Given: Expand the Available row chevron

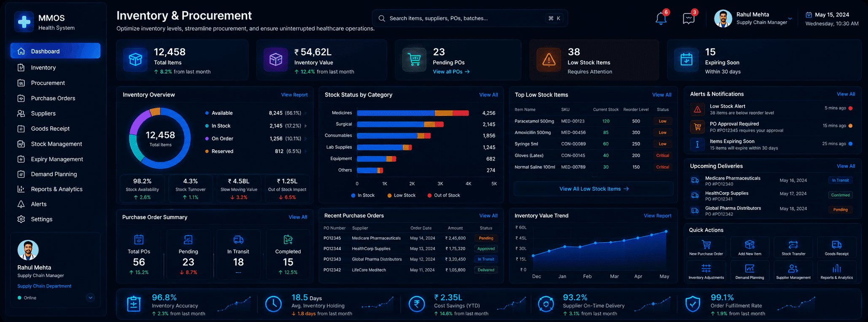Looking at the screenshot, I should click(305, 113).
